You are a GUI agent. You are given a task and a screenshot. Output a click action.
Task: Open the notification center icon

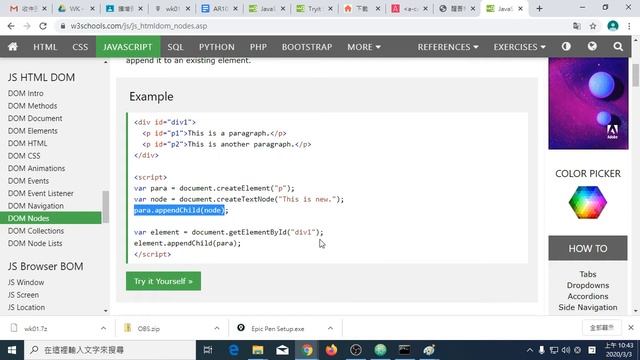click(592, 350)
